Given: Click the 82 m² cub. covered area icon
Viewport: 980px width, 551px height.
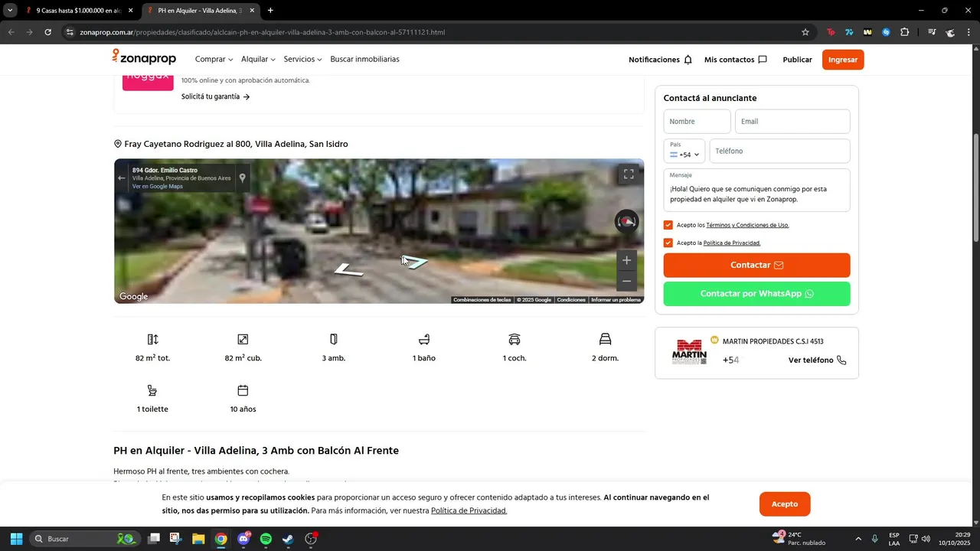Looking at the screenshot, I should pyautogui.click(x=243, y=339).
